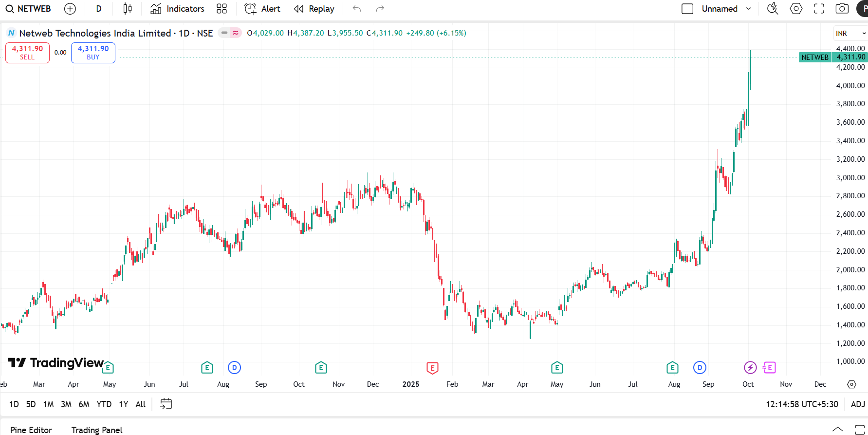Toggle ADJ adjusted data setting
Viewport: 868px width, 435px height.
coord(857,404)
